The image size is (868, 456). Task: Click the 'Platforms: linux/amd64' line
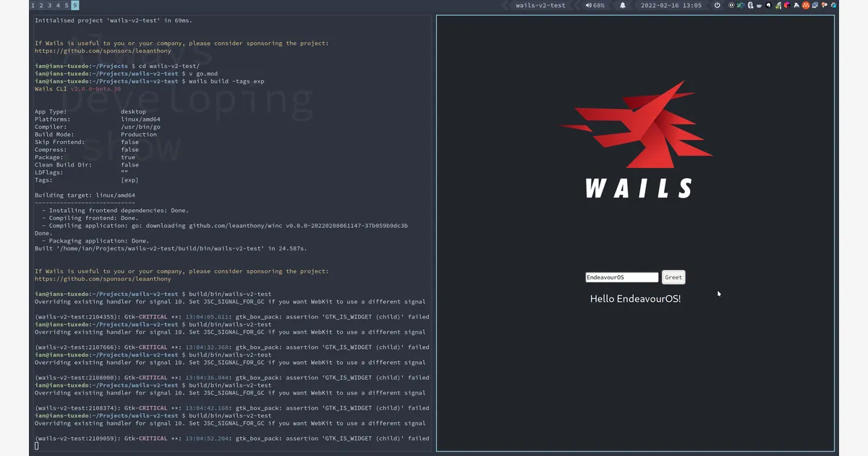click(98, 119)
